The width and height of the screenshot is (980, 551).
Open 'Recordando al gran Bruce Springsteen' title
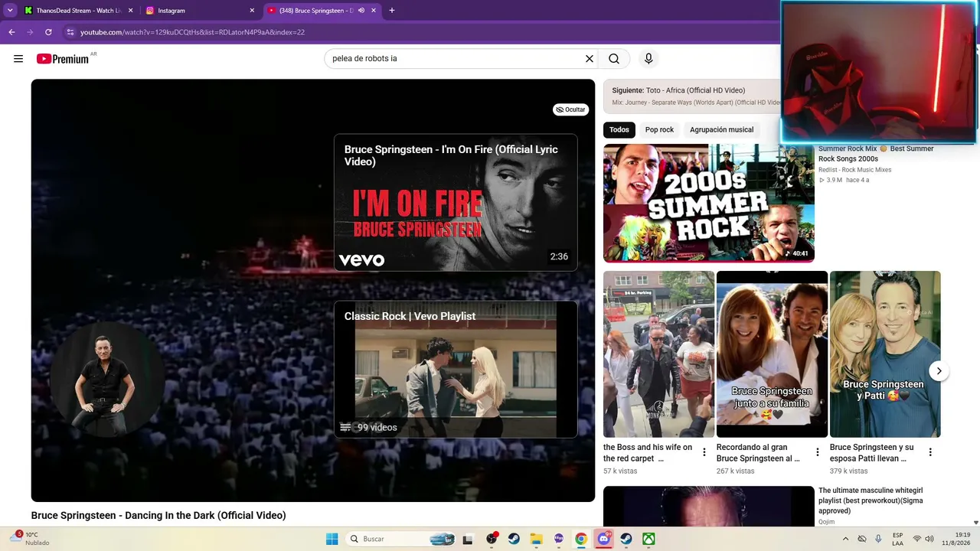pos(758,453)
